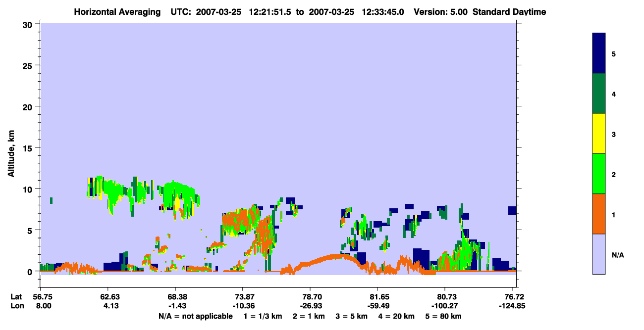The width and height of the screenshot is (644, 330).
Task: Click the 'Standard Daytime' title text
Action: 509,12
